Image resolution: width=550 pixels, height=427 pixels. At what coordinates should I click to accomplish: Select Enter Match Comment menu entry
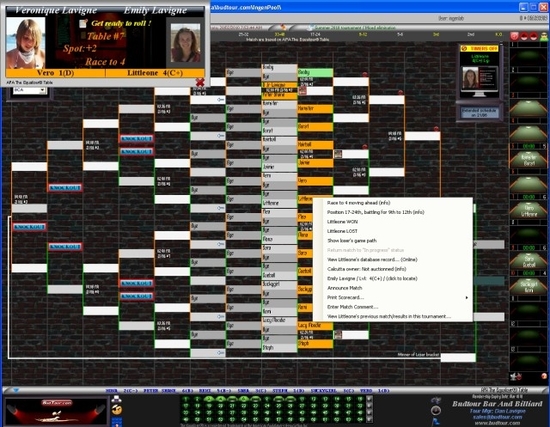point(353,307)
